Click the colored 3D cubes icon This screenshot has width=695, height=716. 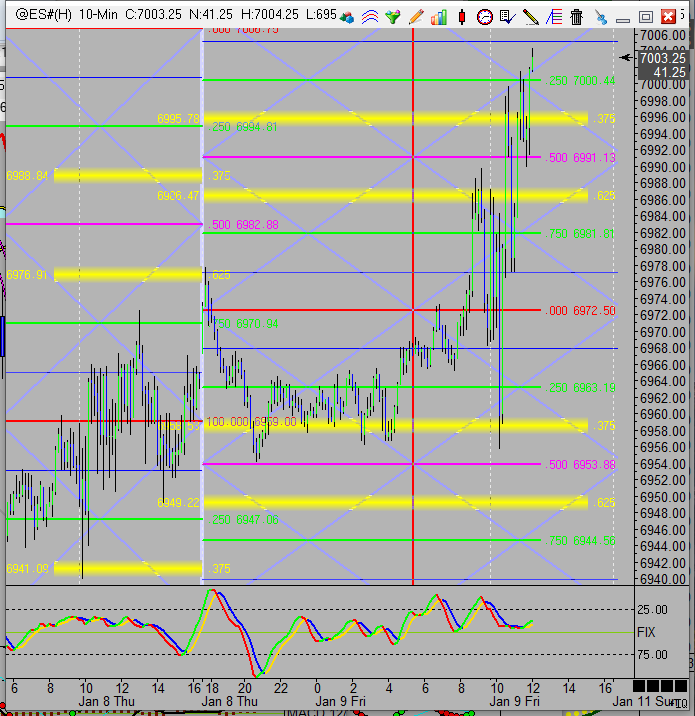click(347, 17)
